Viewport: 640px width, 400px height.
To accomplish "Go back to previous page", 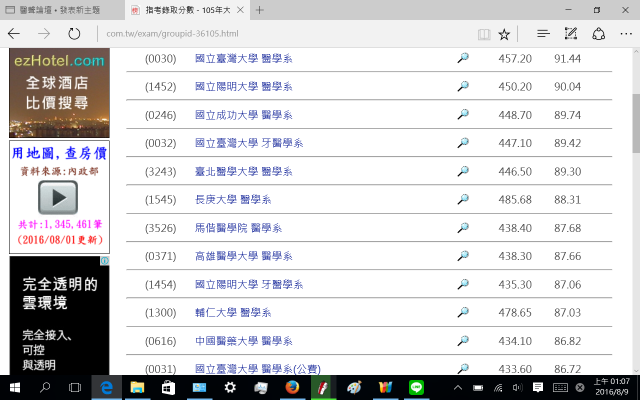I will click(14, 34).
